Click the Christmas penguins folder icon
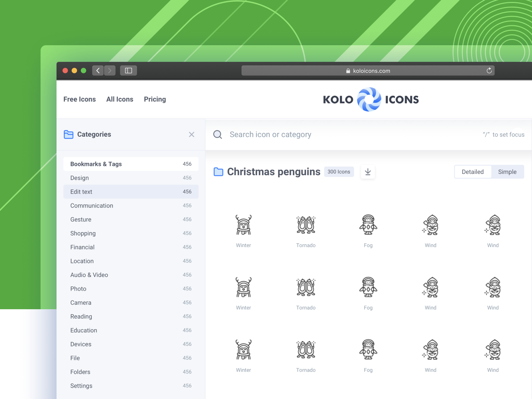 [x=218, y=172]
